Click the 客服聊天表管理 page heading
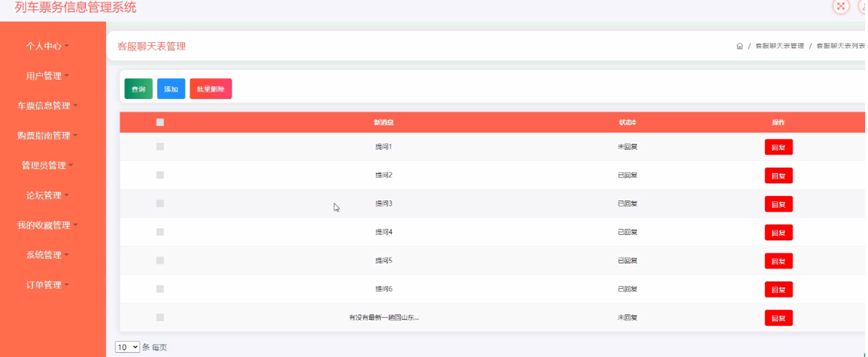868x357 pixels. 151,46
